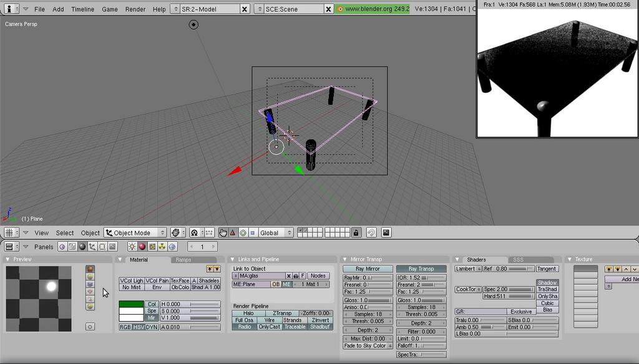Set preview type to sphere
Viewport: 639px width, 364px height.
point(90,277)
